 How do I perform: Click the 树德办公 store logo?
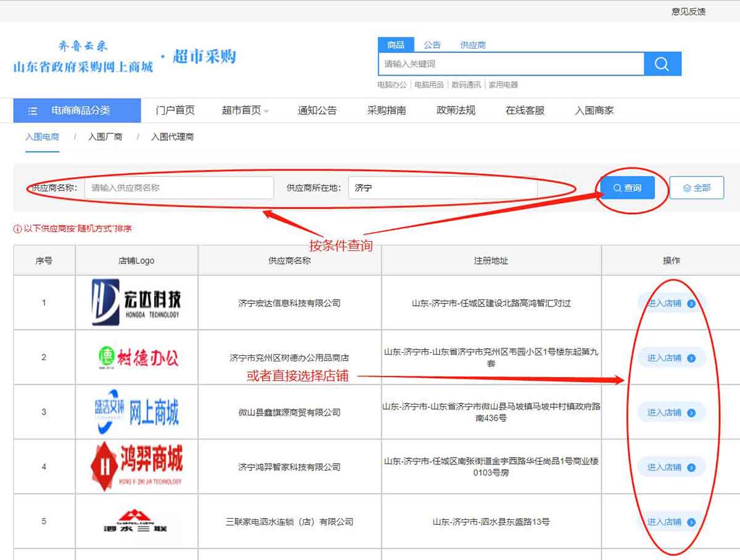click(136, 357)
